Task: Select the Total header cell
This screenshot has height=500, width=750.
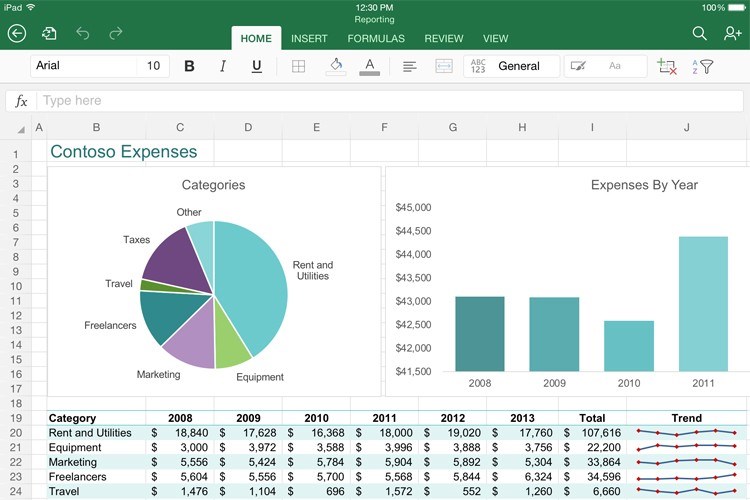Action: [x=592, y=418]
